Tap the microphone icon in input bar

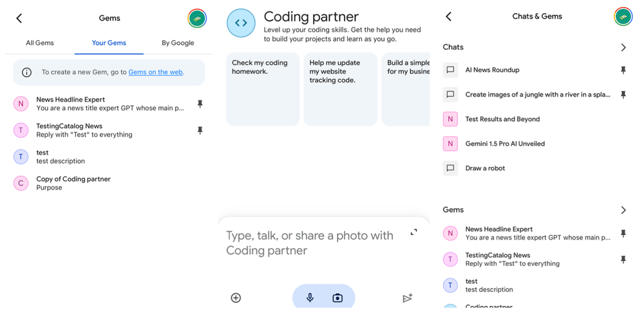[x=310, y=298]
